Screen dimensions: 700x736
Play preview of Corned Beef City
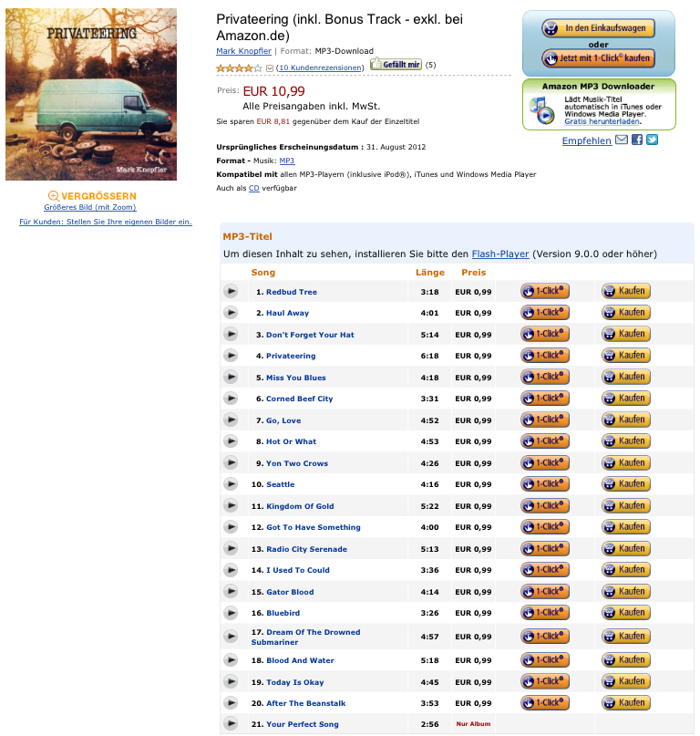coord(231,399)
